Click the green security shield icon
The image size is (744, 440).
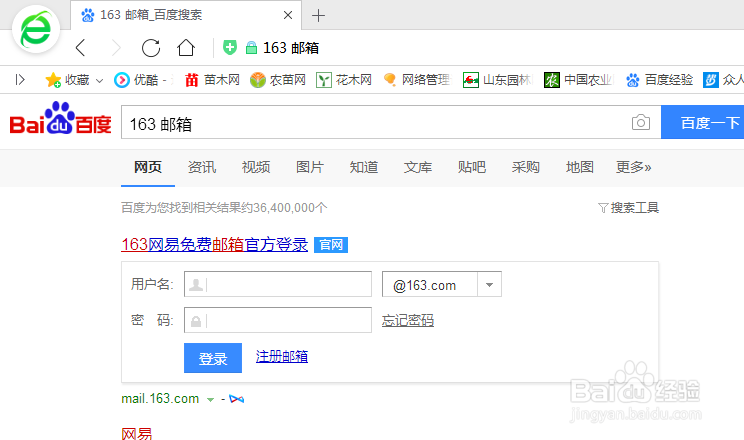(x=230, y=47)
